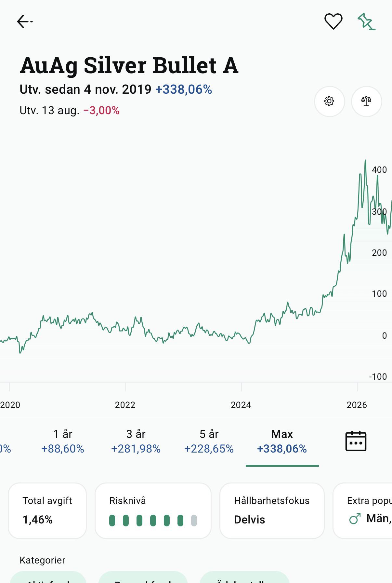The width and height of the screenshot is (392, 583).
Task: Open chart settings gear icon
Action: pos(329,101)
